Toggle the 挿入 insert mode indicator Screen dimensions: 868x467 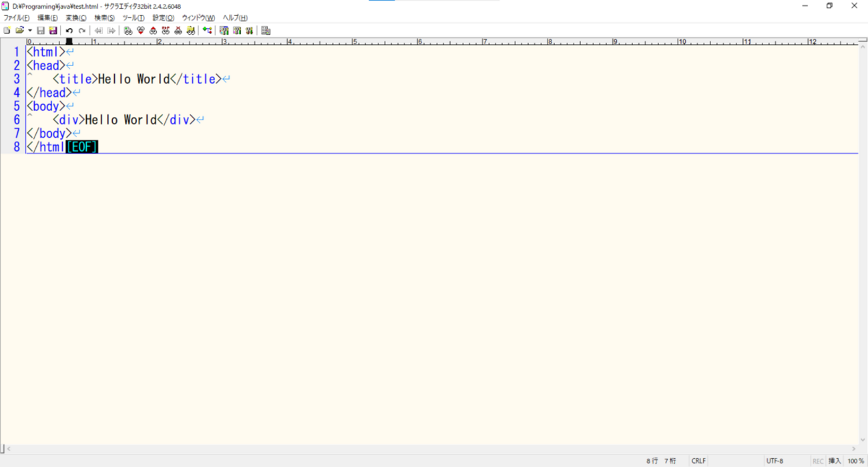(x=835, y=461)
